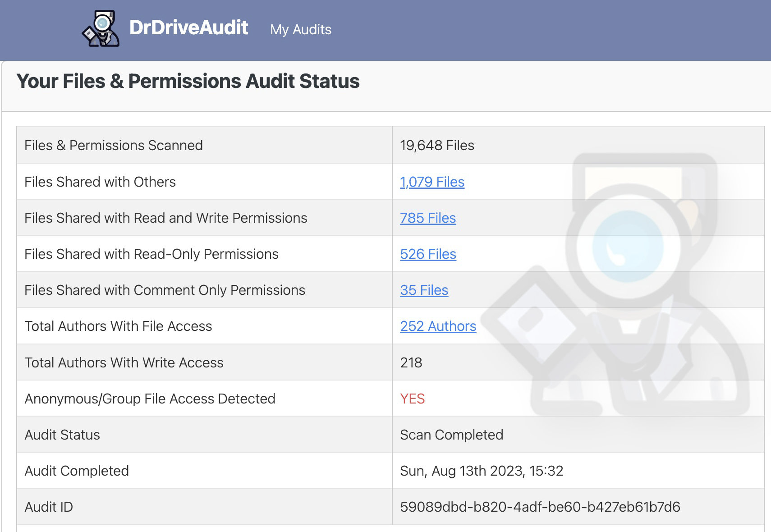Open the 1,079 Files shared link

432,182
